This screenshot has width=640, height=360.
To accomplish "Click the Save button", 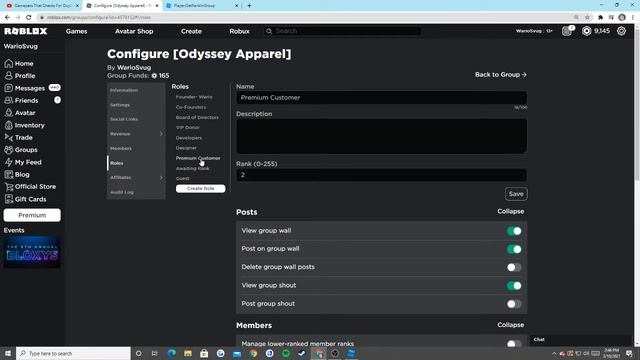I will 516,194.
